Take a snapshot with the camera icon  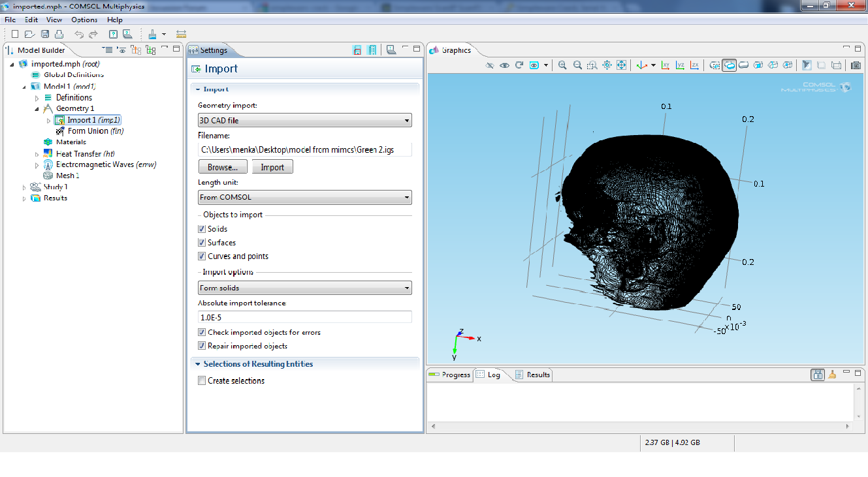point(856,65)
